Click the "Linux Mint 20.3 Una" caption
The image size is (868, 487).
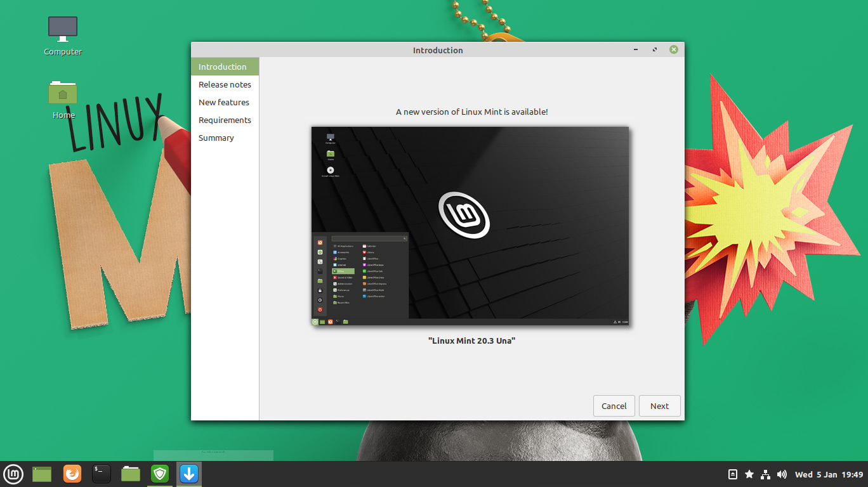[x=471, y=341]
